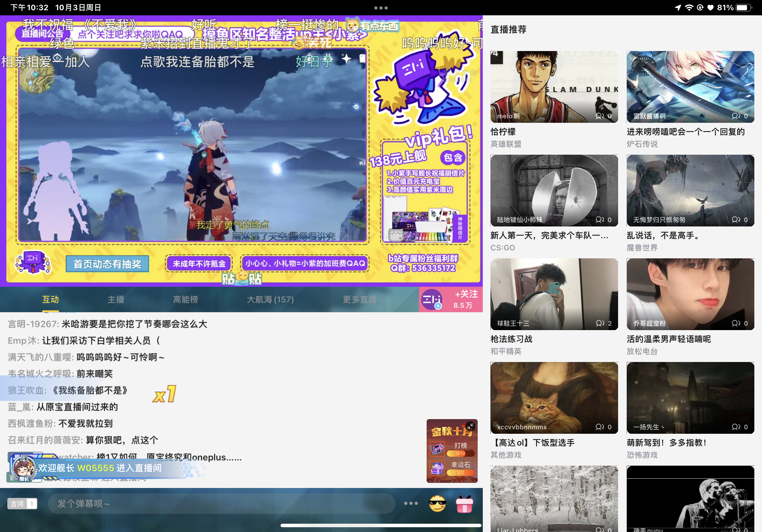Image resolution: width=762 pixels, height=532 pixels.
Task: Open the 打榜 event task icon
Action: (437, 449)
